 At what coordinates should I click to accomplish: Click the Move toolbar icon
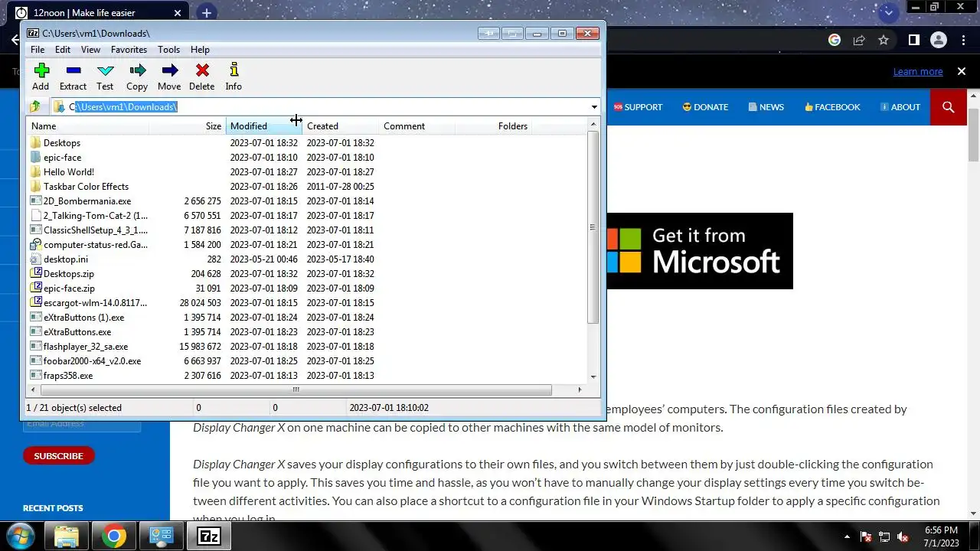pyautogui.click(x=169, y=70)
